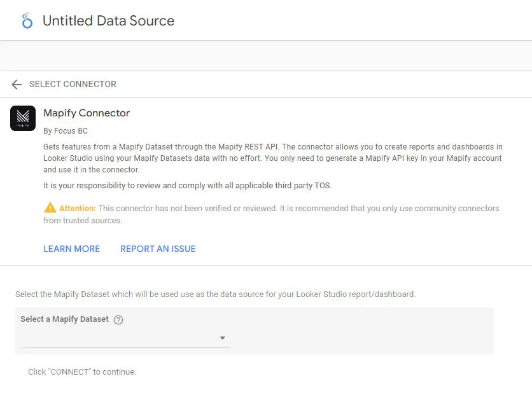
Task: Click the connector description paragraph
Action: point(273,158)
